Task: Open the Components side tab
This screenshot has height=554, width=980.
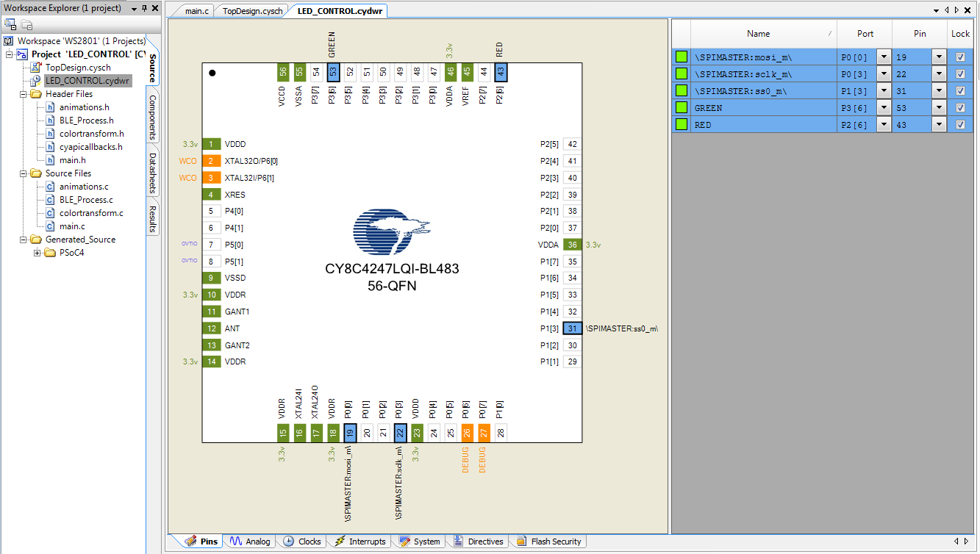Action: click(153, 118)
